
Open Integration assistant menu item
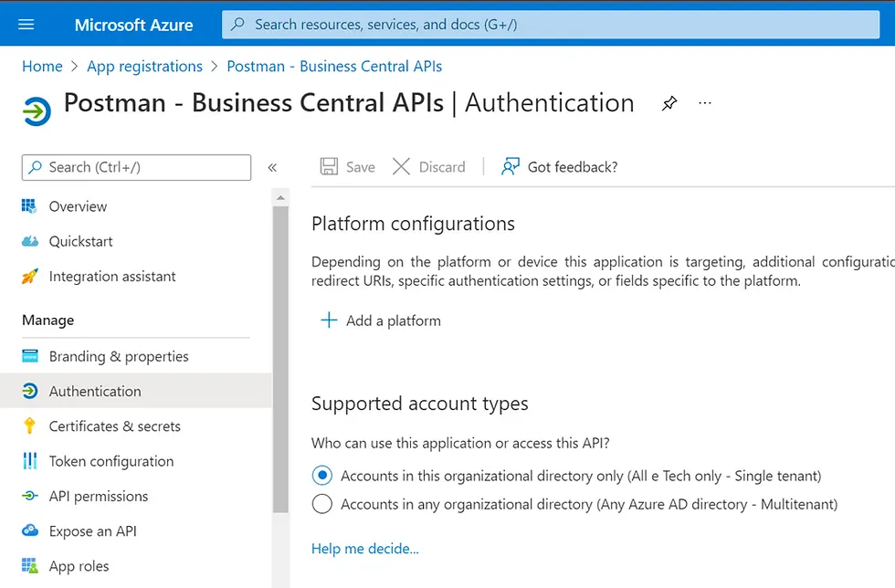pos(112,277)
